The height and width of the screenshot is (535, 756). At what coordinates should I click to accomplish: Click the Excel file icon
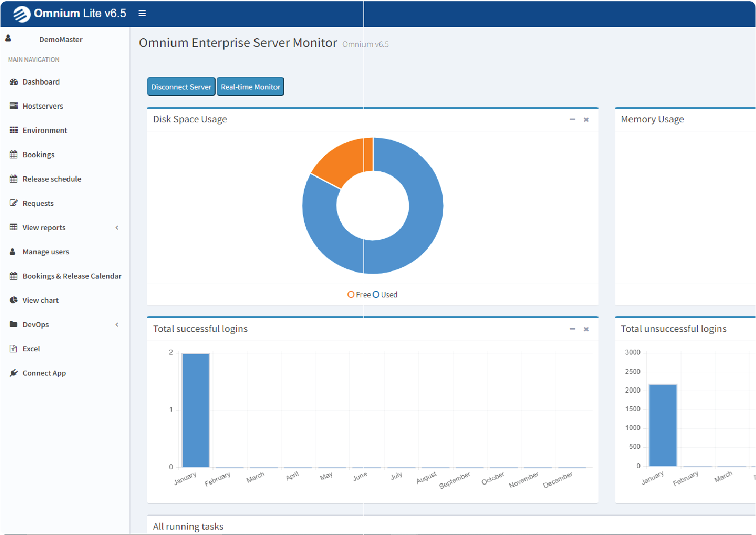click(13, 349)
